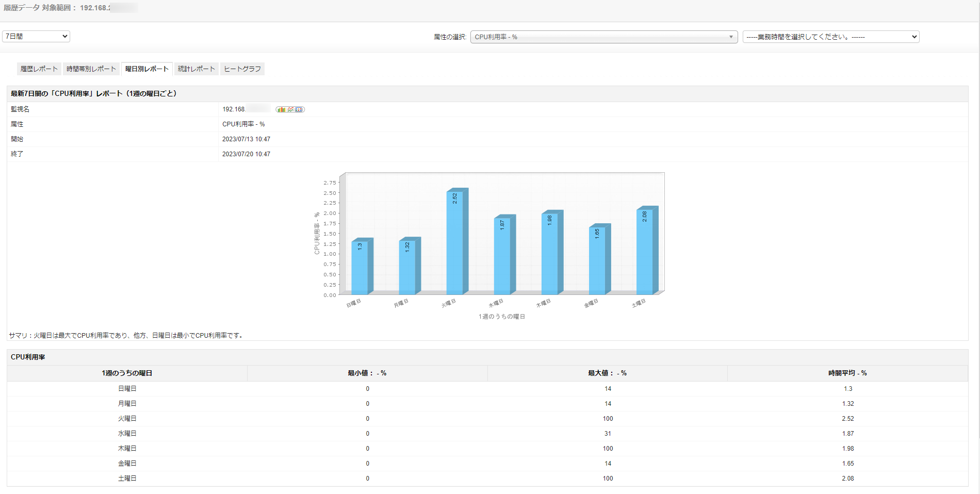Open the 時間帯別レポート tab
This screenshot has height=494, width=980.
click(x=91, y=69)
